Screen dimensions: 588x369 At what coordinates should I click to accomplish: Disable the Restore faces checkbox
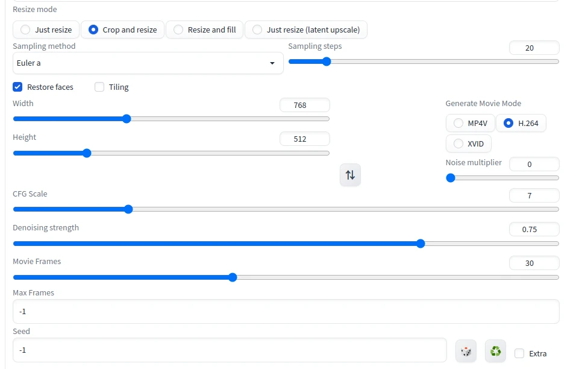pyautogui.click(x=18, y=87)
